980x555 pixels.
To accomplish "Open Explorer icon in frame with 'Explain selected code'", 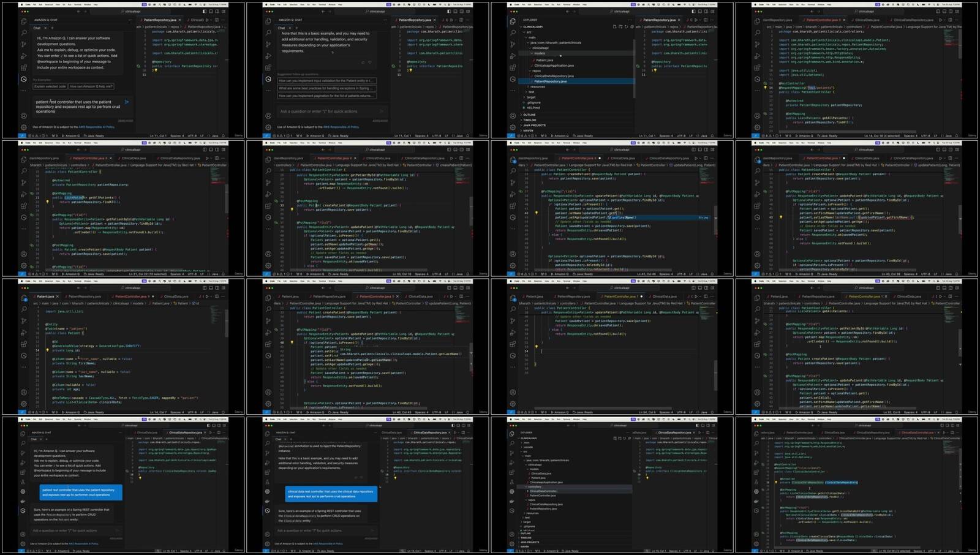I will pos(24,21).
